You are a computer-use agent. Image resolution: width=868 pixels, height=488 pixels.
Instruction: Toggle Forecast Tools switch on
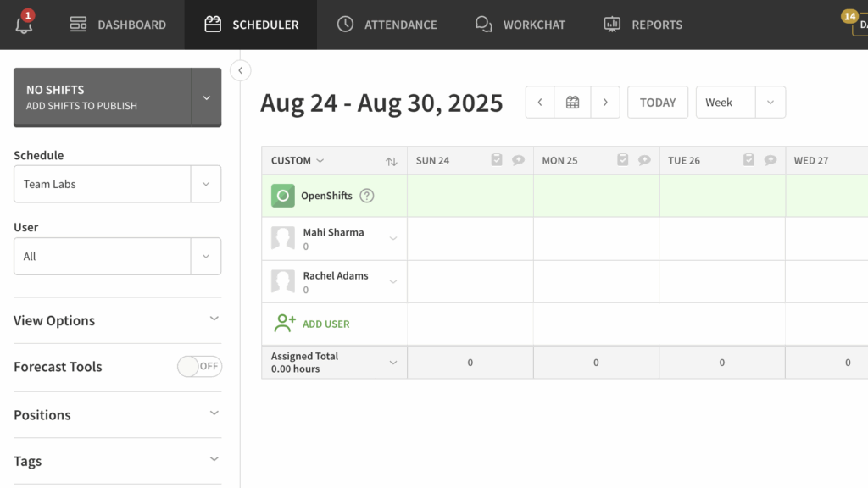(x=199, y=366)
